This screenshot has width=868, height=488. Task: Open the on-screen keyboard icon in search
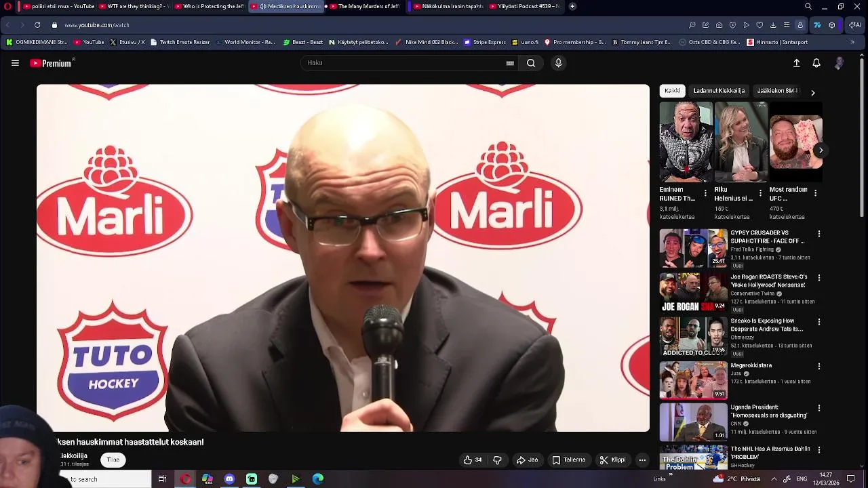point(510,63)
